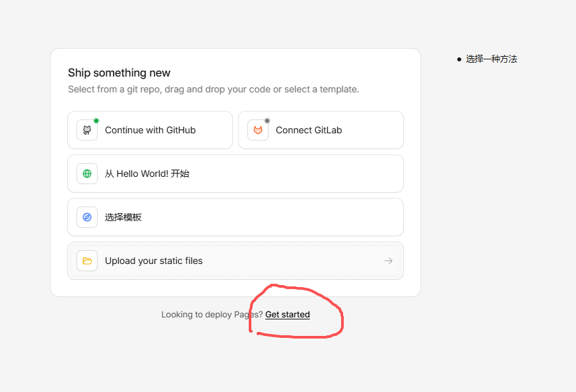Screen dimensions: 576x392
Task: Click the blue compass template icon
Action: click(x=87, y=217)
